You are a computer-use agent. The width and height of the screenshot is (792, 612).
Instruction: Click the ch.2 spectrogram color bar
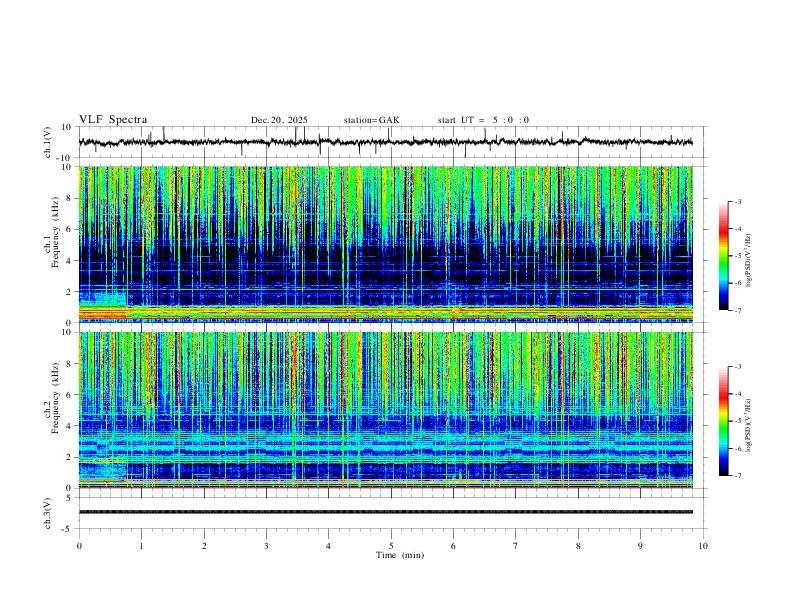pos(724,421)
